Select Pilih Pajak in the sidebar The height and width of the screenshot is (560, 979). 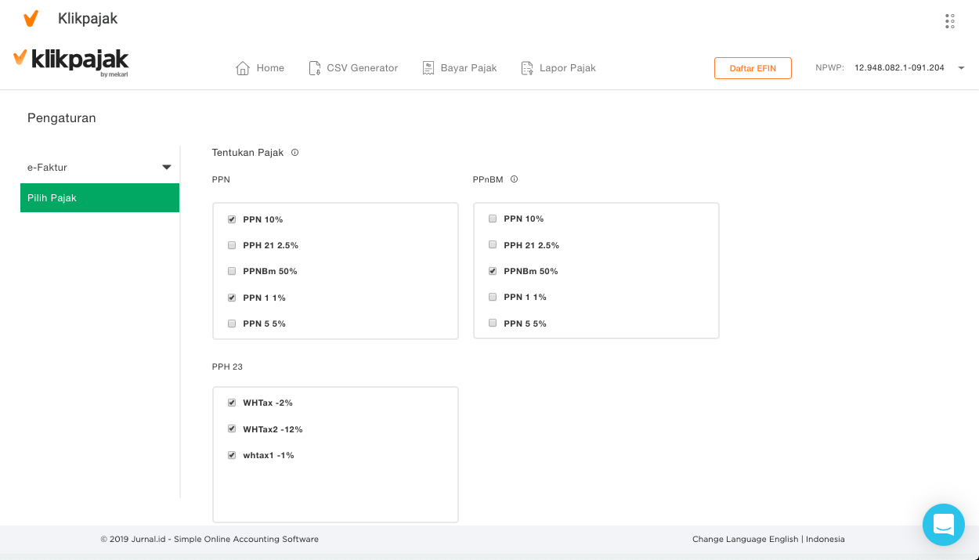pos(99,198)
